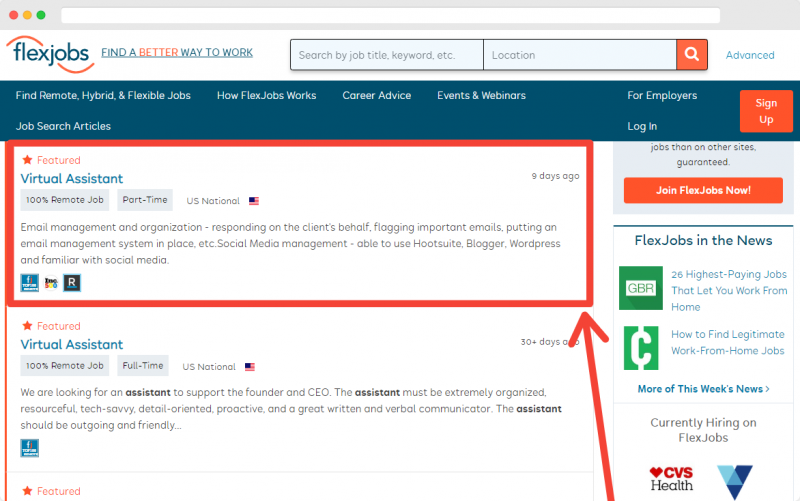Open the For Employers menu item
Screen dimensions: 800x501
tap(662, 95)
